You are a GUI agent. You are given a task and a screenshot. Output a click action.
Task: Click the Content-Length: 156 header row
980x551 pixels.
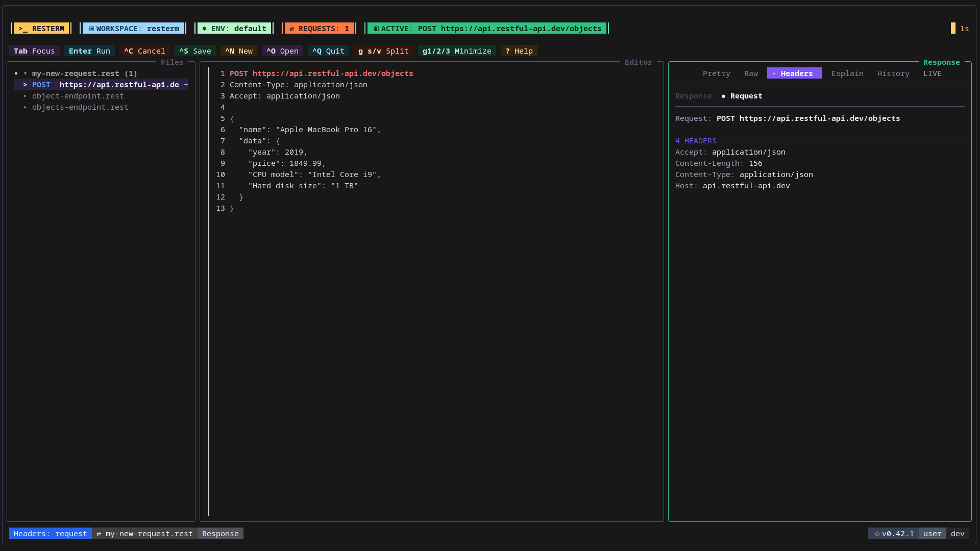(x=719, y=163)
